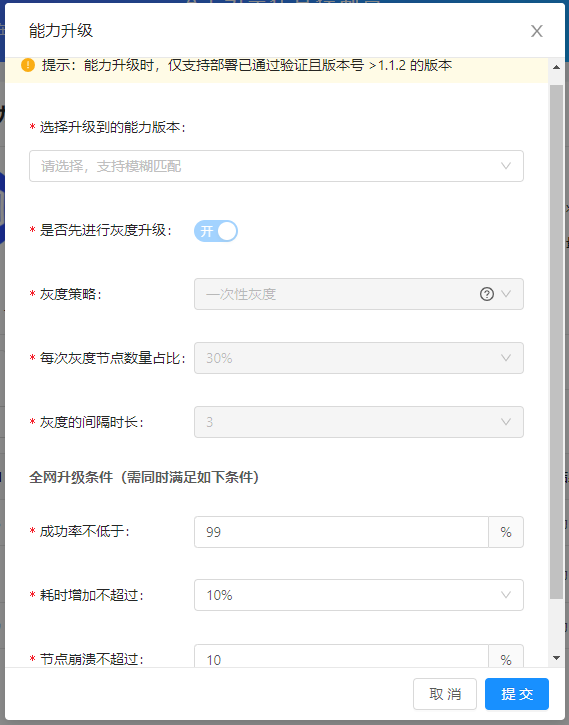569x725 pixels.
Task: Open the 灰度的间隔时长 dropdown
Action: pyautogui.click(x=359, y=422)
